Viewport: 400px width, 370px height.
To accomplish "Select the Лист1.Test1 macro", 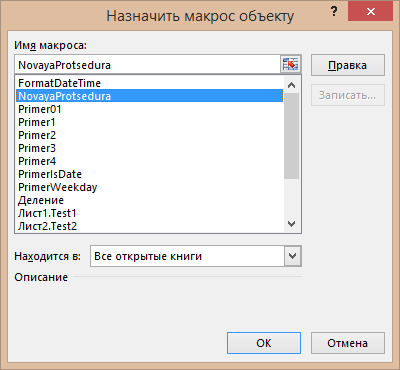I will [x=149, y=213].
